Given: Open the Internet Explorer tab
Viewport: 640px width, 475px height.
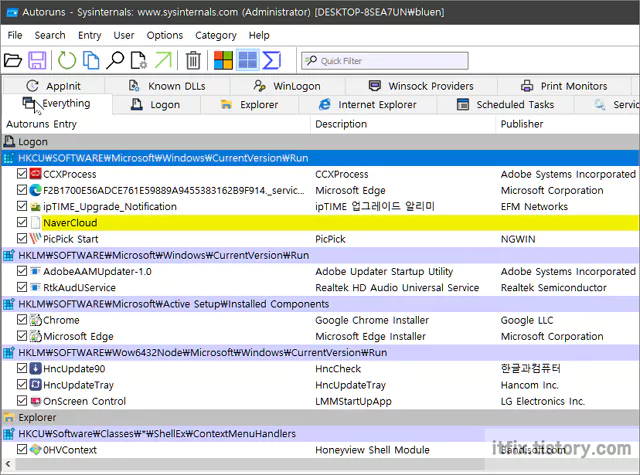Looking at the screenshot, I should (x=368, y=104).
